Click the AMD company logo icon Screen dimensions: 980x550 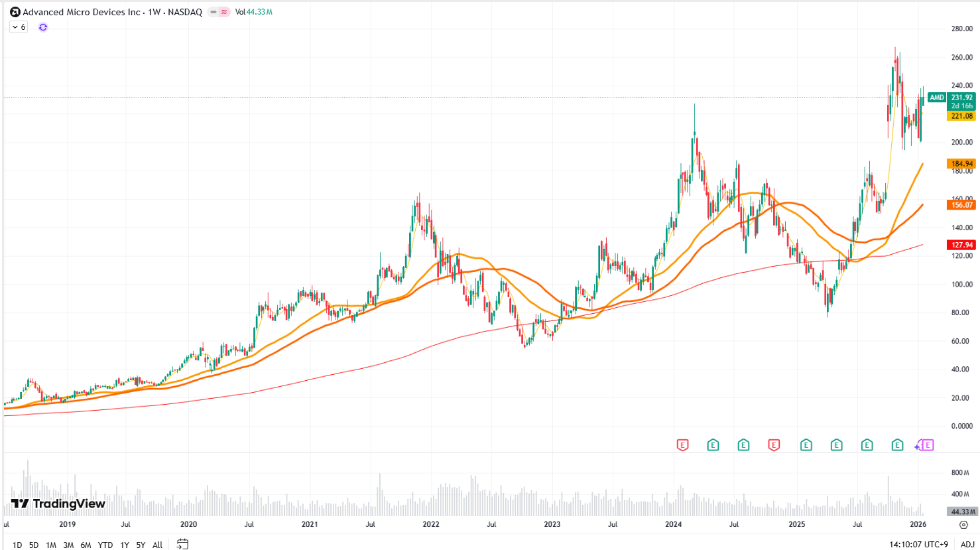coord(15,12)
